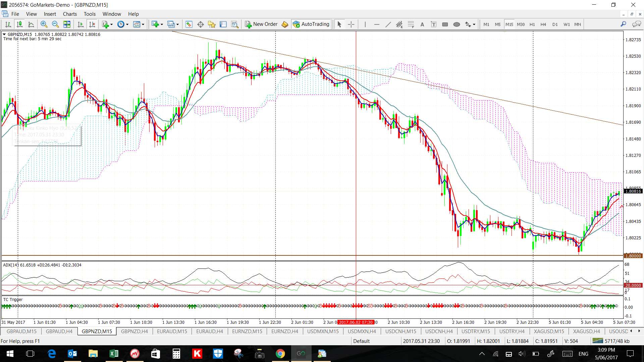This screenshot has height=362, width=644.
Task: Select the vertical line tool
Action: click(365, 24)
